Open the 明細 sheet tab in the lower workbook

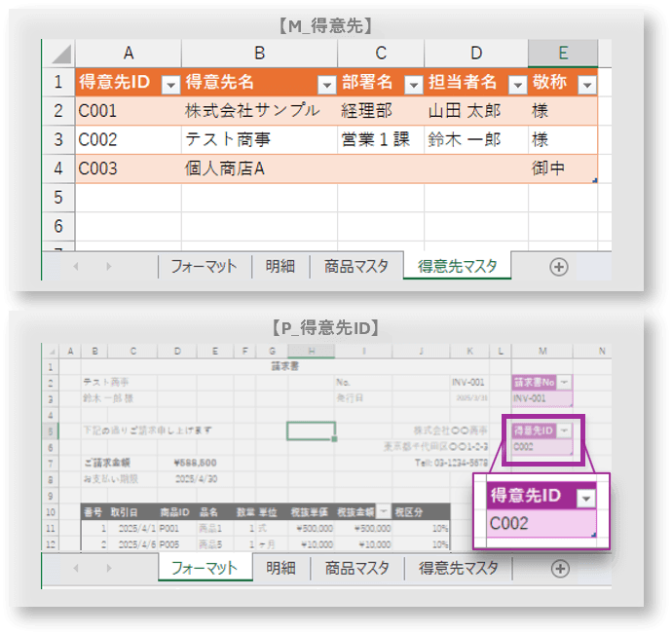(x=280, y=568)
